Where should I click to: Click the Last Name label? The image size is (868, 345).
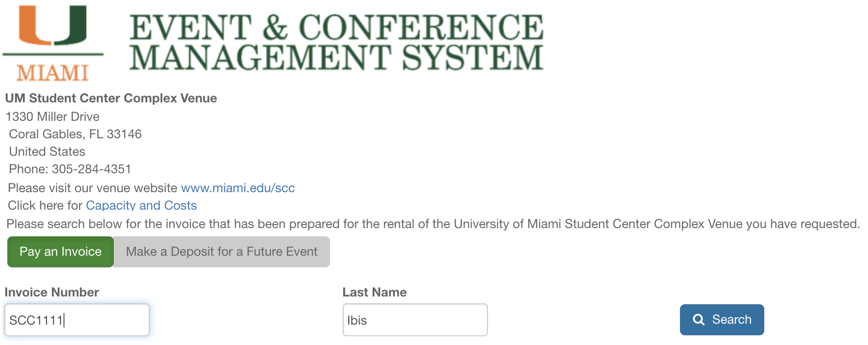[x=375, y=292]
